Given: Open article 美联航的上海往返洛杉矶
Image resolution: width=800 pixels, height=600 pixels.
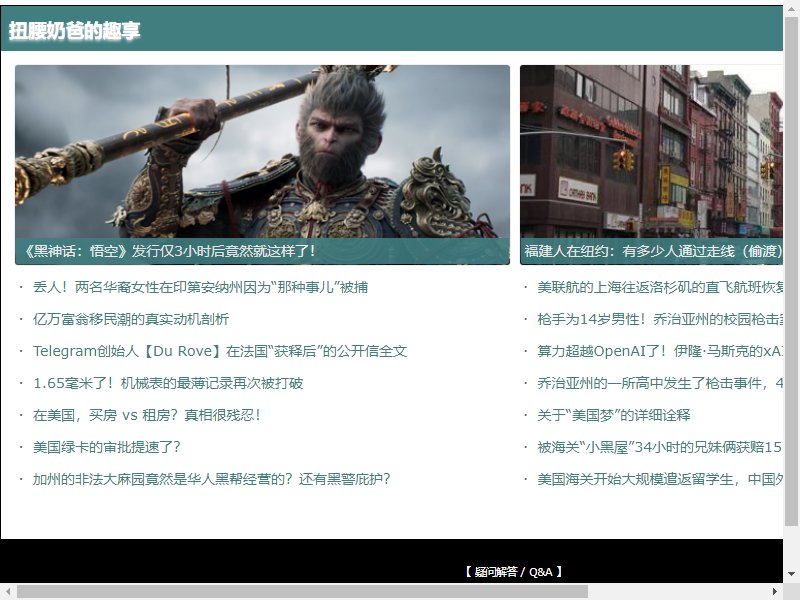Looking at the screenshot, I should coord(660,287).
